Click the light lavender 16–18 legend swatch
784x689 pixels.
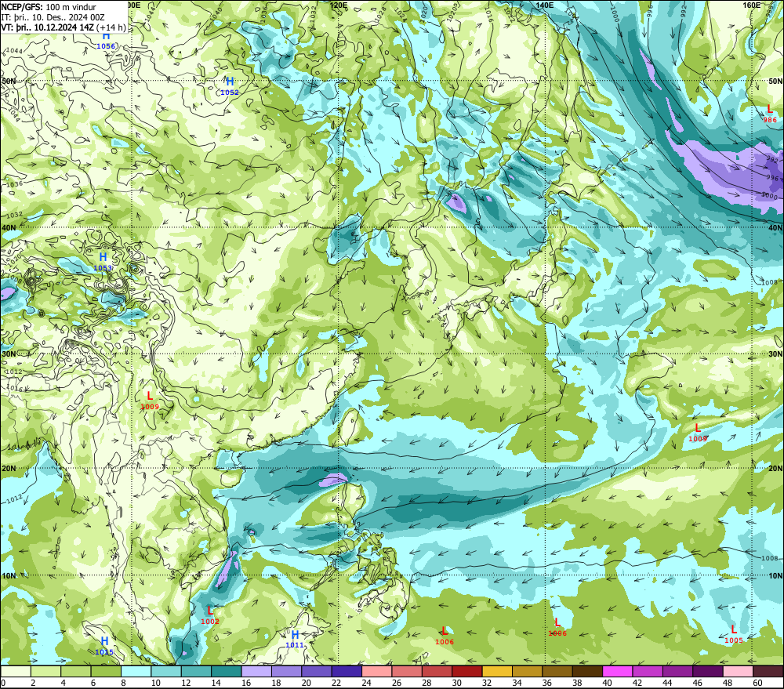coord(256,671)
